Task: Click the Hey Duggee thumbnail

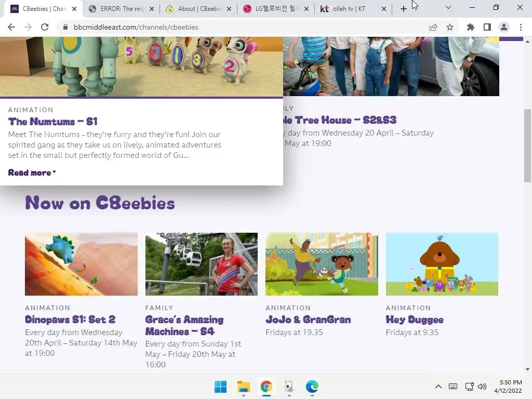Action: 442,264
